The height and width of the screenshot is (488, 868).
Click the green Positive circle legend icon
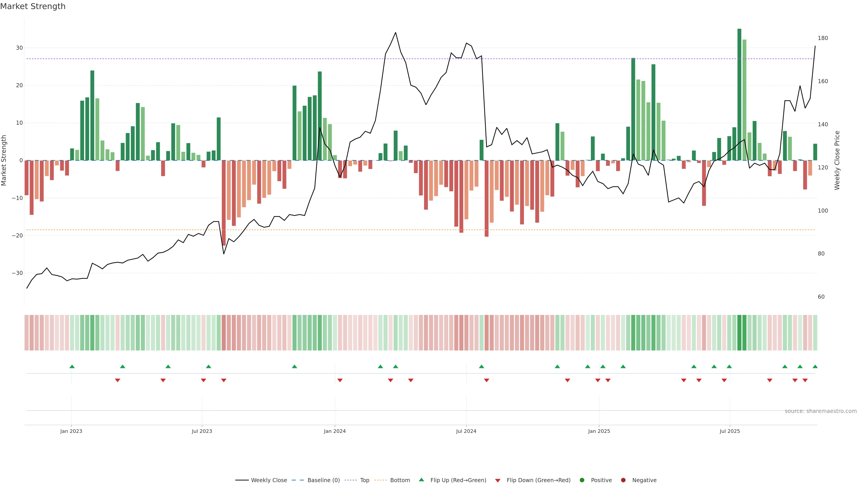582,480
